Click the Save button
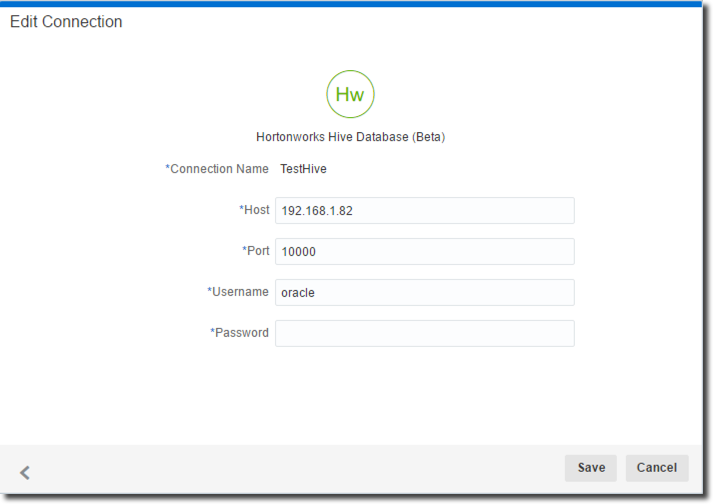 (591, 468)
